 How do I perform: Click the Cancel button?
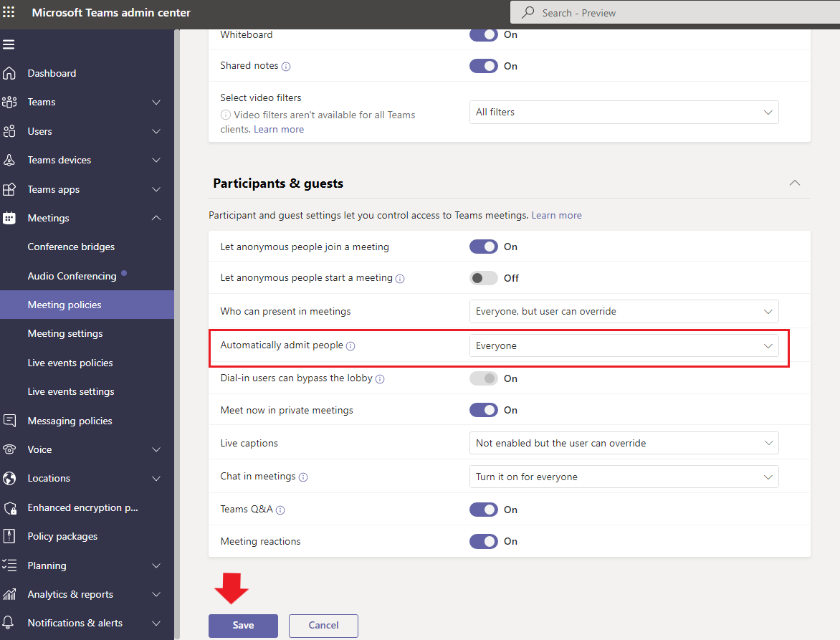click(x=323, y=626)
